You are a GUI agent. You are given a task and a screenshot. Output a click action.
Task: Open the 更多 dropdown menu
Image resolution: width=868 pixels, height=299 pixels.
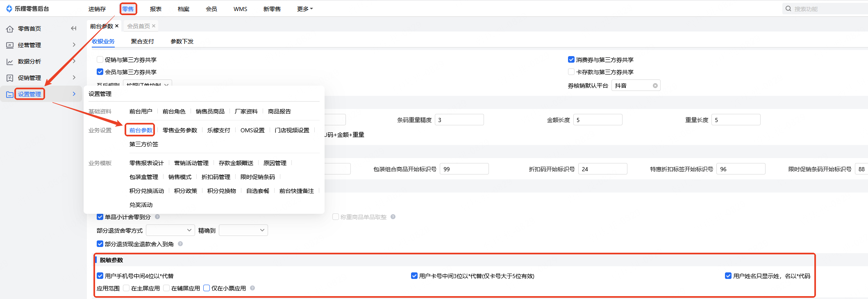click(305, 9)
